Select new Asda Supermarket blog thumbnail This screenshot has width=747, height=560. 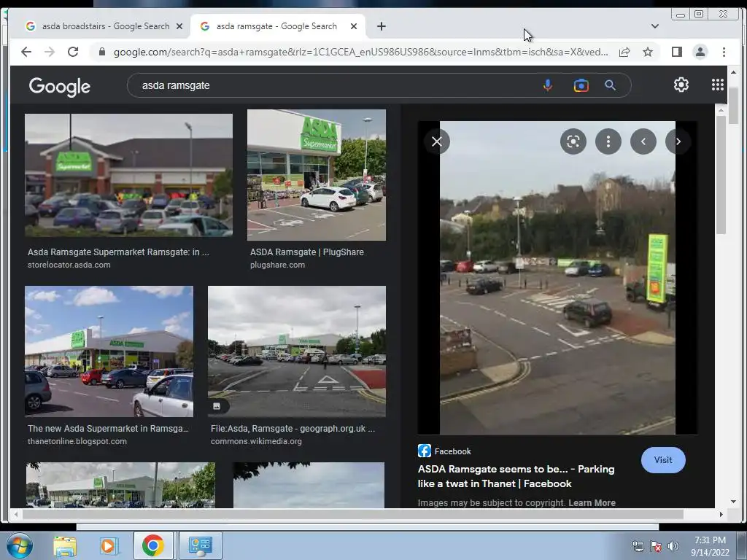(109, 351)
